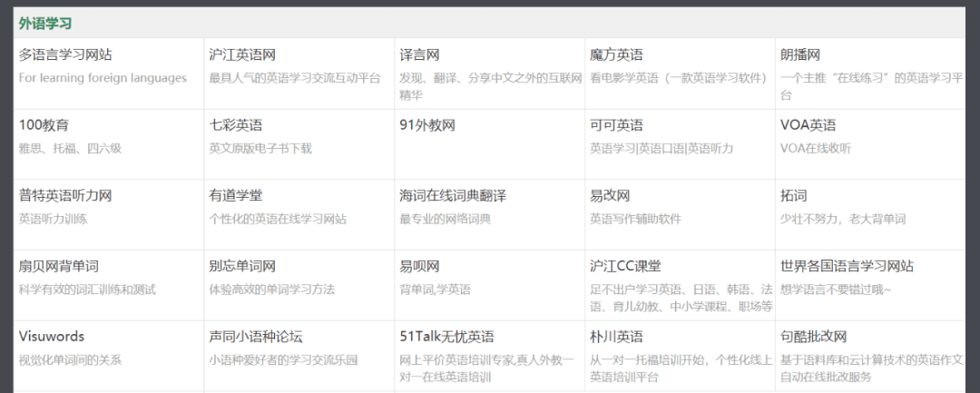Viewport: 980px width, 393px height.
Task: Click the description 雅思、托福、四六级
Action: click(70, 149)
